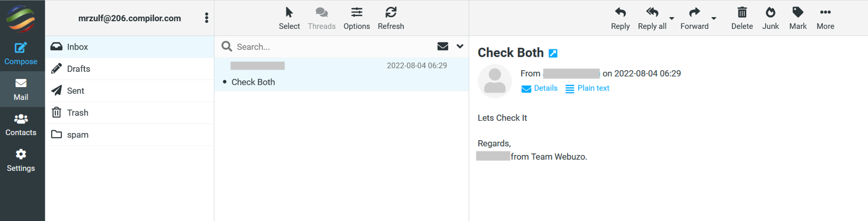Image resolution: width=868 pixels, height=221 pixels.
Task: Expand the Forward options arrow
Action: point(714,18)
